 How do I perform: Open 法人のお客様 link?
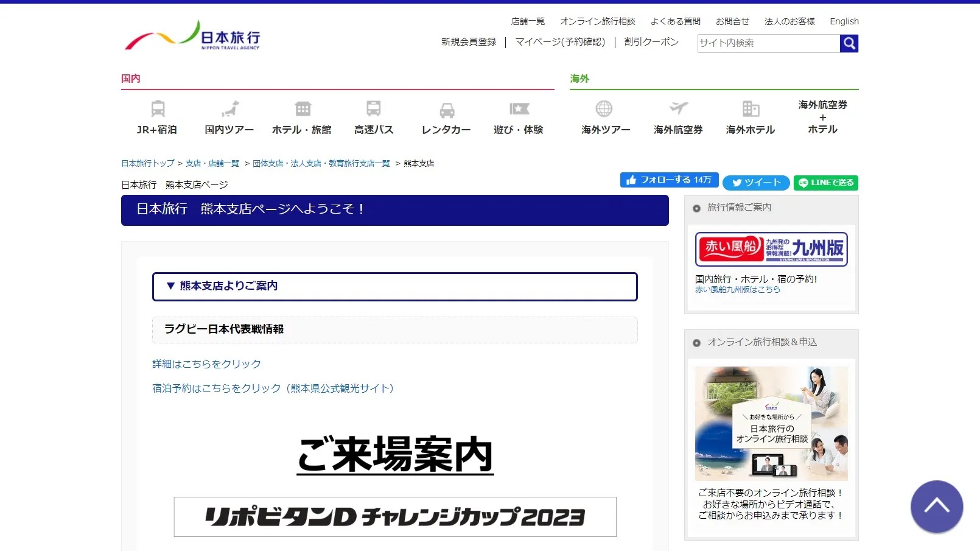[789, 21]
